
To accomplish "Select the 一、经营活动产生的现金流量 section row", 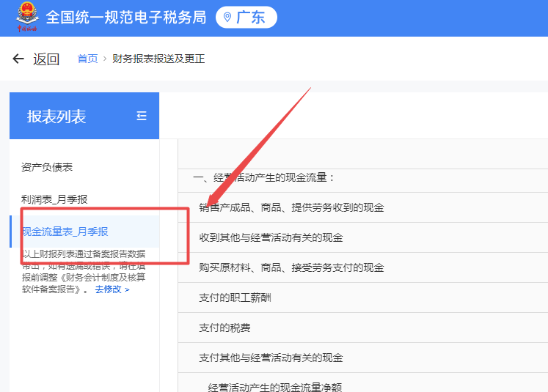I will [x=263, y=177].
